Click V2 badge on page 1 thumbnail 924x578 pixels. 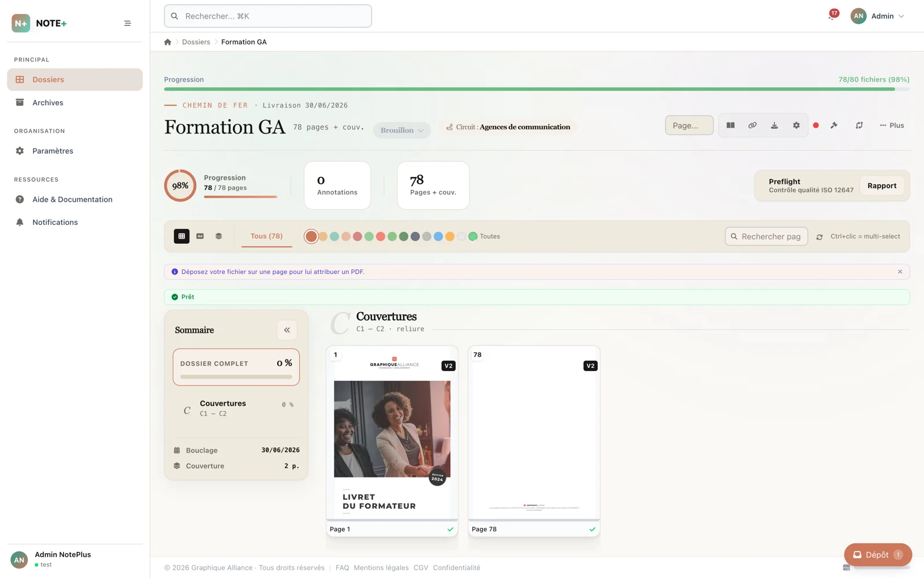[448, 366]
